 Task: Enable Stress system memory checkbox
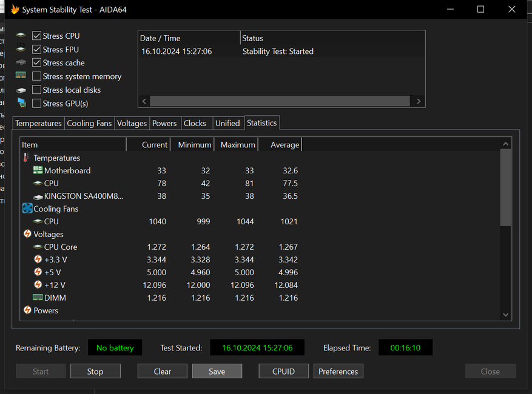click(37, 76)
